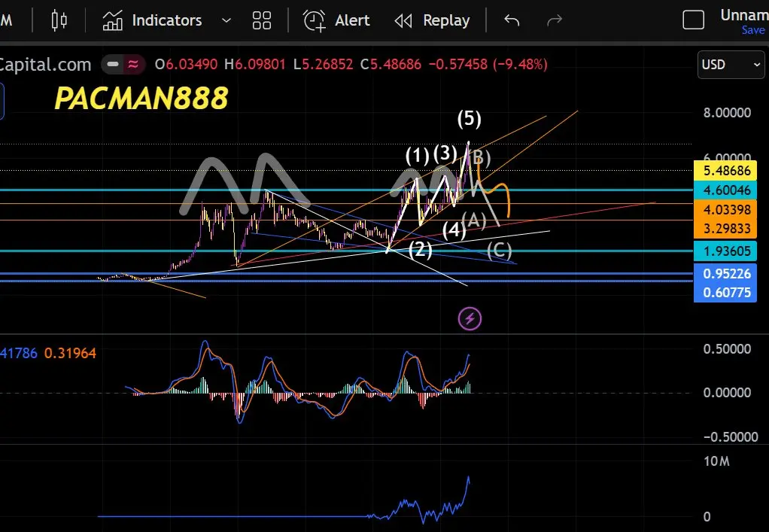Select the 0.60775 price level label

[x=725, y=293]
